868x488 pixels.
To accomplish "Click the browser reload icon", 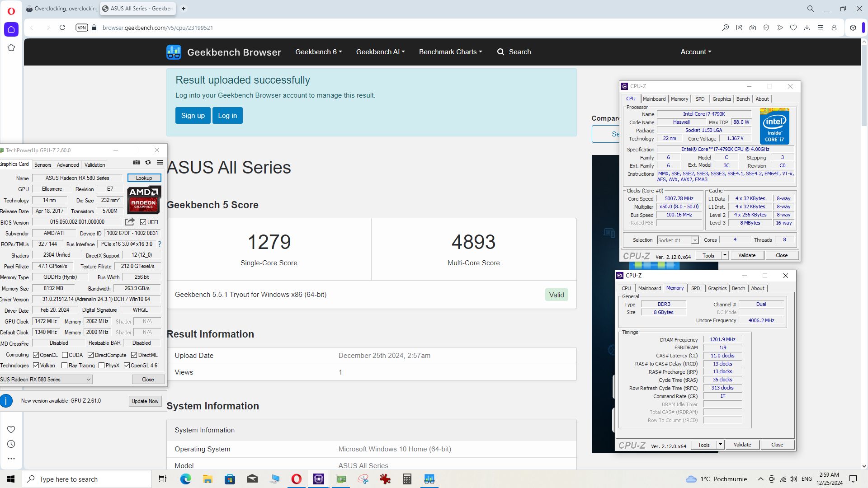I will pyautogui.click(x=62, y=28).
